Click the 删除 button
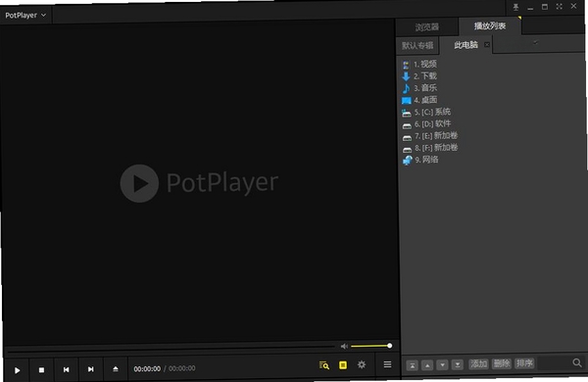 [502, 363]
